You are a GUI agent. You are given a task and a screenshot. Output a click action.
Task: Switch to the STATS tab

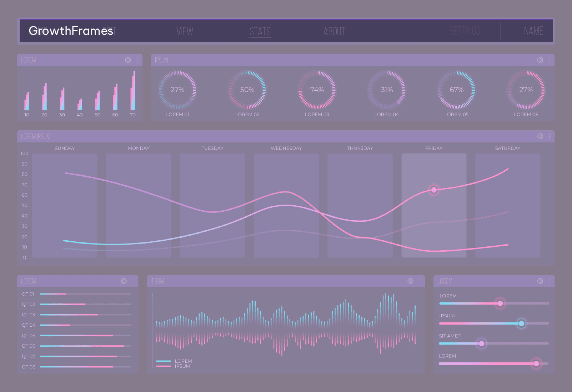(x=260, y=31)
